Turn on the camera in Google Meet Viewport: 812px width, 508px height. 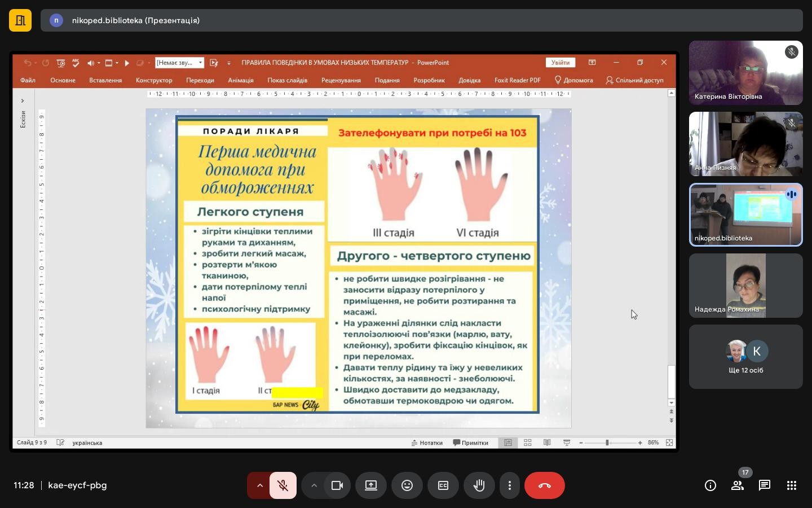(337, 485)
